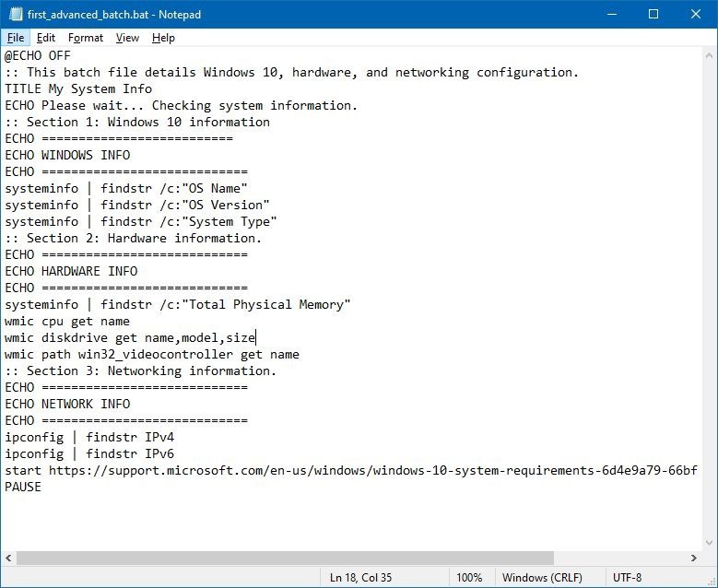The height and width of the screenshot is (588, 718).
Task: Click the 'PAUSE' line
Action: [x=23, y=487]
